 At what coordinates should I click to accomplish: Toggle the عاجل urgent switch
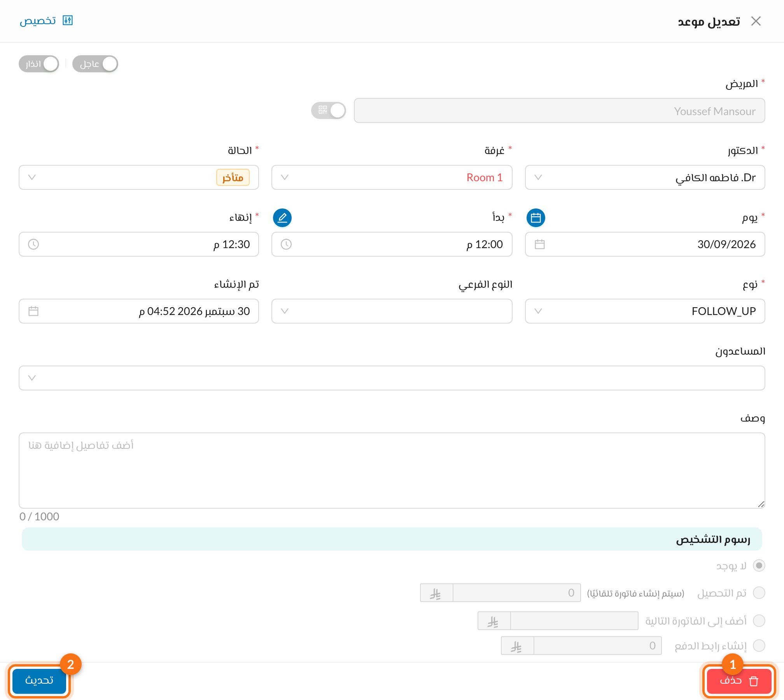tap(95, 64)
